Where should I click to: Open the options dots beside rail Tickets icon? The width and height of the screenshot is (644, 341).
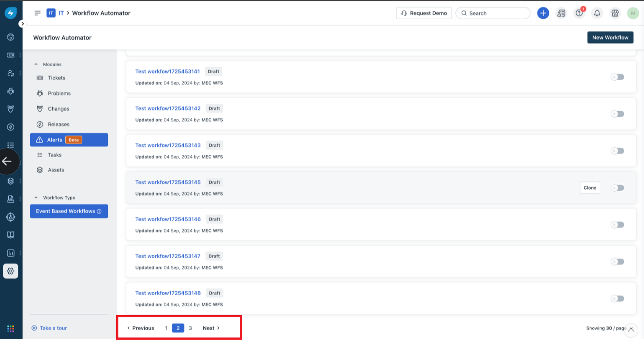coord(20,55)
